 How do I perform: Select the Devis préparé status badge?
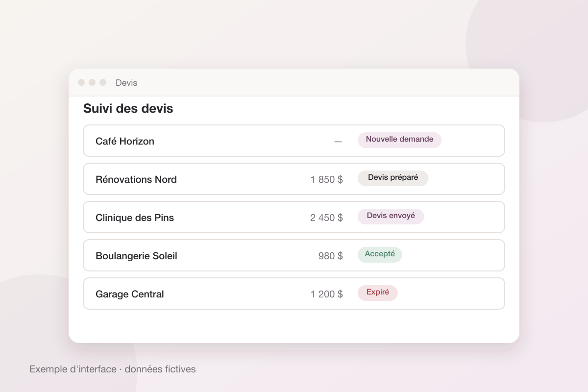click(393, 178)
